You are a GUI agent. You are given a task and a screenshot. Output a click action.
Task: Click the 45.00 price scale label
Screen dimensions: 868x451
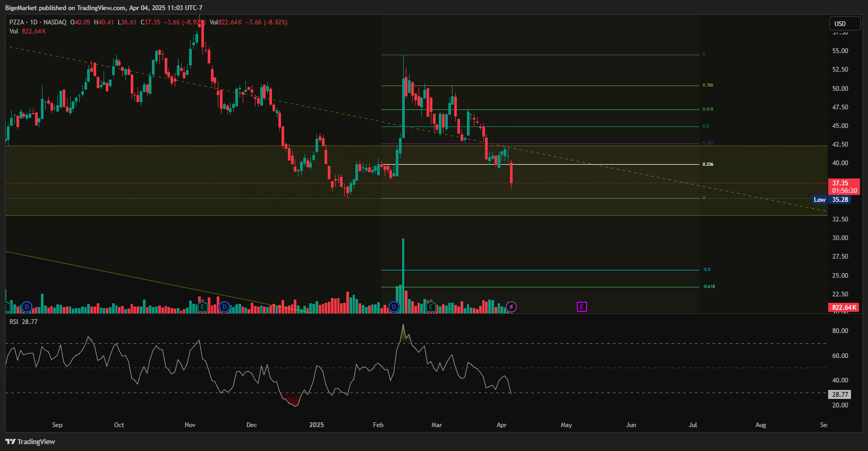(x=840, y=126)
